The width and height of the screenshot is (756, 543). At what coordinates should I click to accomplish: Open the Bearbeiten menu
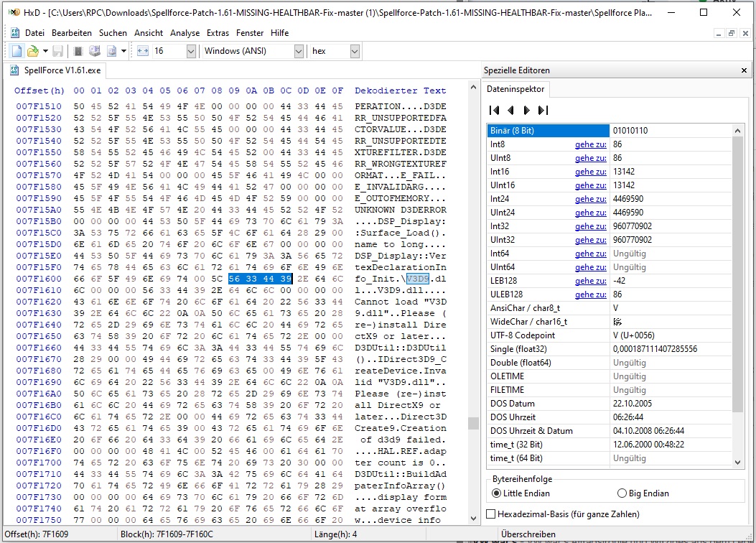[x=72, y=33]
